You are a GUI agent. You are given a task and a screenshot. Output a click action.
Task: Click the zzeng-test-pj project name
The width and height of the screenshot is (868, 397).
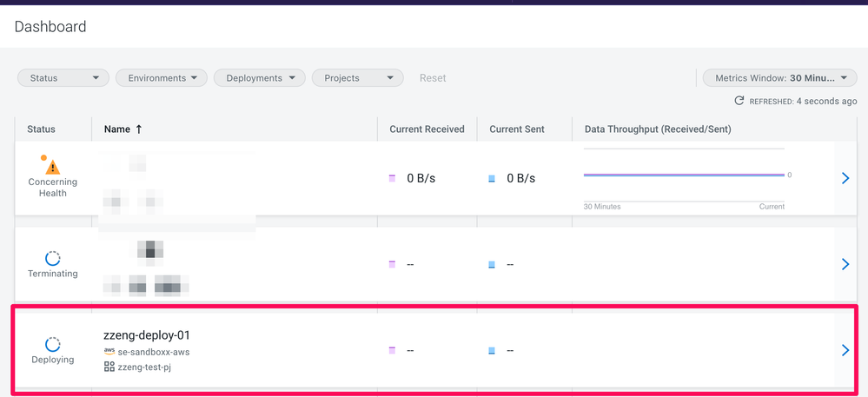144,367
